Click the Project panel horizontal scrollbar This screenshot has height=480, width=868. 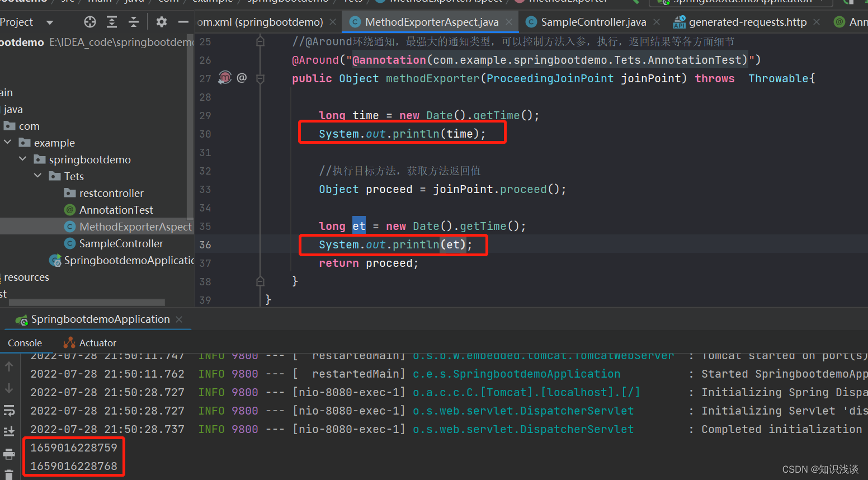coord(87,303)
